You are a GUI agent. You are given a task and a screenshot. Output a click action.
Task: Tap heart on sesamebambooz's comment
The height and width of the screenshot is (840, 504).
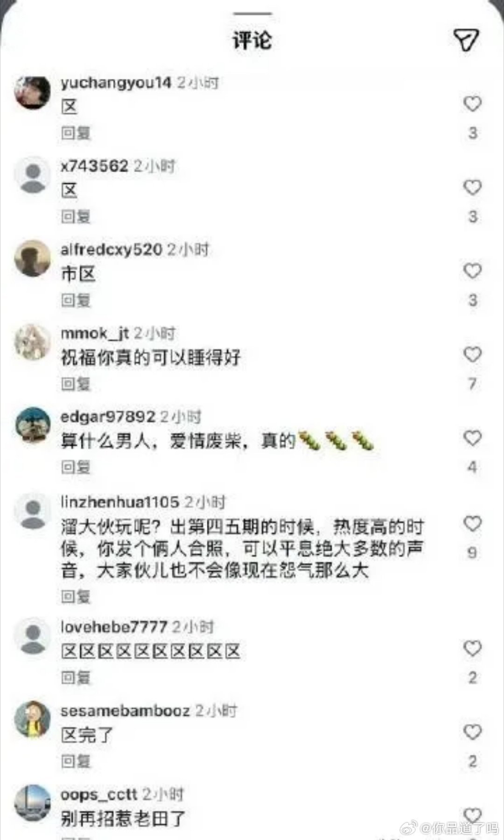tap(472, 732)
